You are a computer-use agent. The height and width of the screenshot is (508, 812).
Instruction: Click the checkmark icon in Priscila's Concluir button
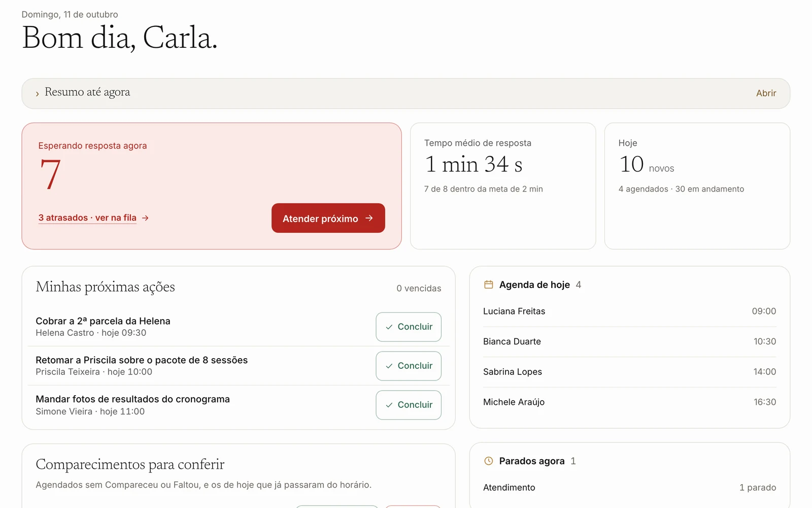pyautogui.click(x=389, y=366)
